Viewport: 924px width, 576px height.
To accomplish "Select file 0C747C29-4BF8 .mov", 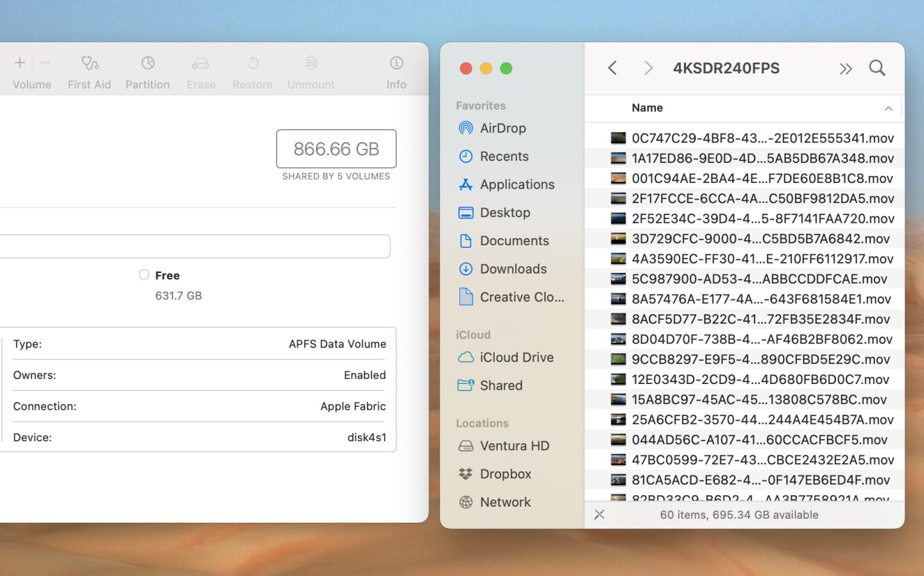I will click(x=762, y=138).
